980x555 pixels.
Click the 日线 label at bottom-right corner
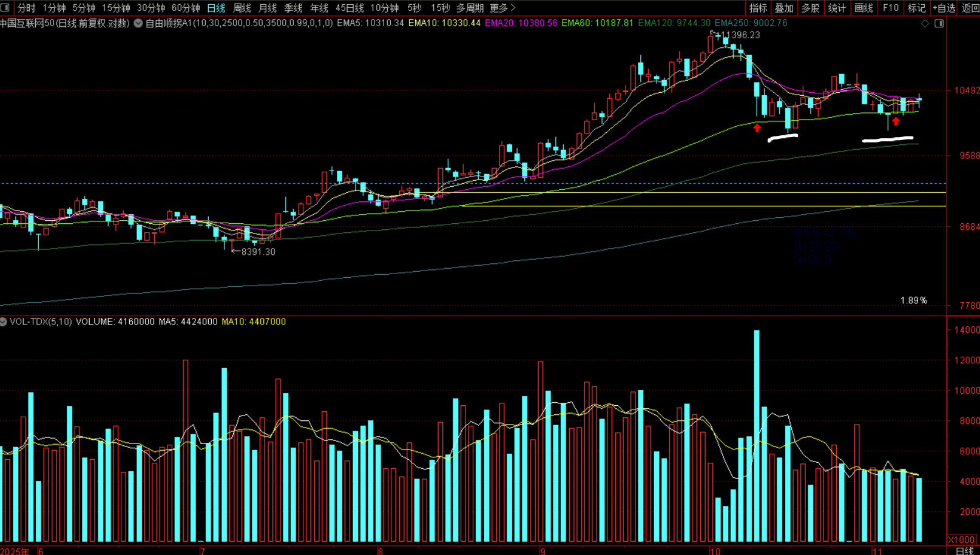[x=964, y=551]
